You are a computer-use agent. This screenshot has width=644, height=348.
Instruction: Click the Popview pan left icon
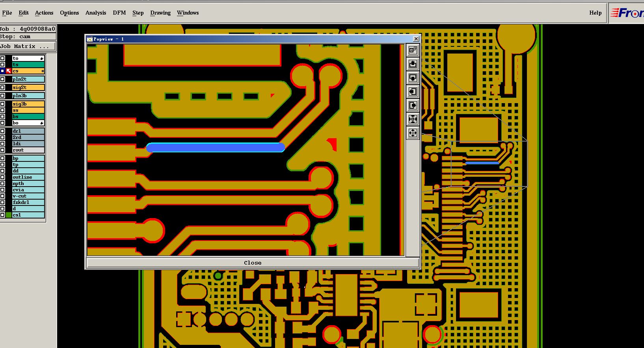tap(413, 92)
